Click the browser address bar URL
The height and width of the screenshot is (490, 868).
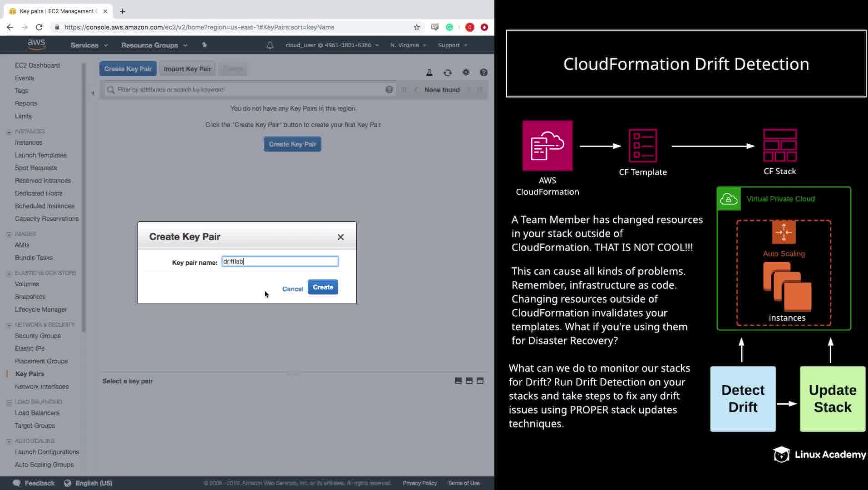pyautogui.click(x=199, y=27)
